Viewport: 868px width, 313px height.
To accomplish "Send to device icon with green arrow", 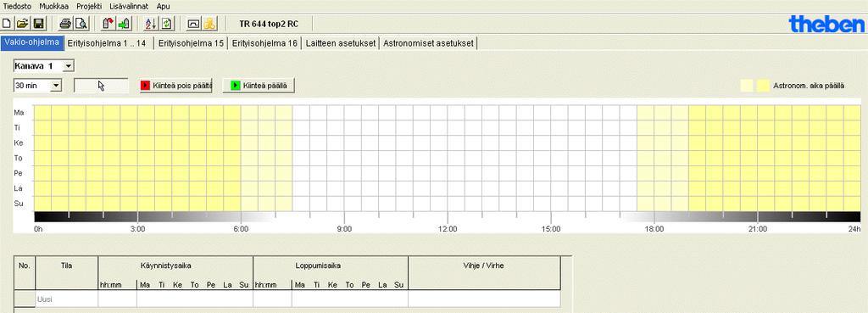I will click(124, 24).
